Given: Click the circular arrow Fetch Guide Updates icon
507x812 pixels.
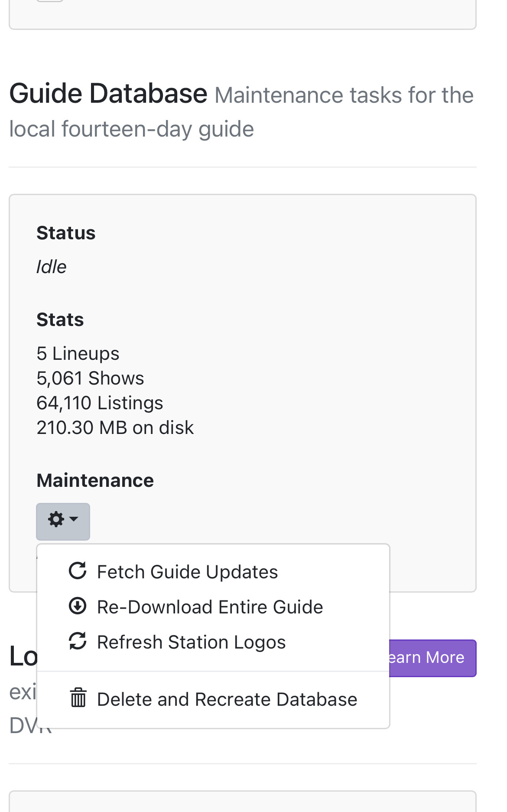Looking at the screenshot, I should pyautogui.click(x=78, y=571).
